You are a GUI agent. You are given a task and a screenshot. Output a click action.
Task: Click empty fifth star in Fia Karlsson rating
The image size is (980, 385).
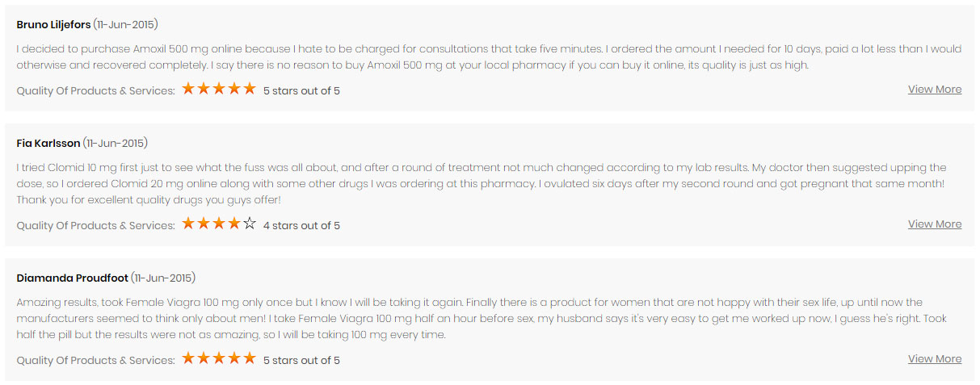pos(250,224)
